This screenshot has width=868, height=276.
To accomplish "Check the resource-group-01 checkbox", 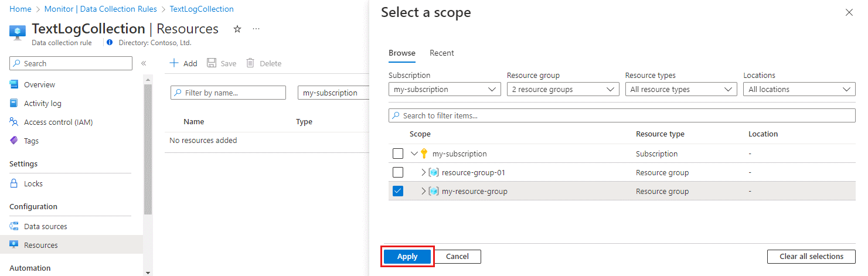I will pyautogui.click(x=398, y=172).
